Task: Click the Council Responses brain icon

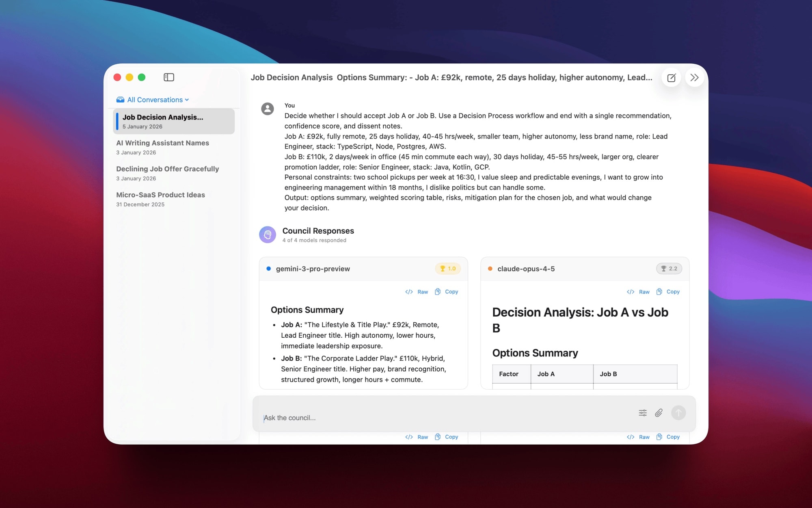Action: click(268, 234)
